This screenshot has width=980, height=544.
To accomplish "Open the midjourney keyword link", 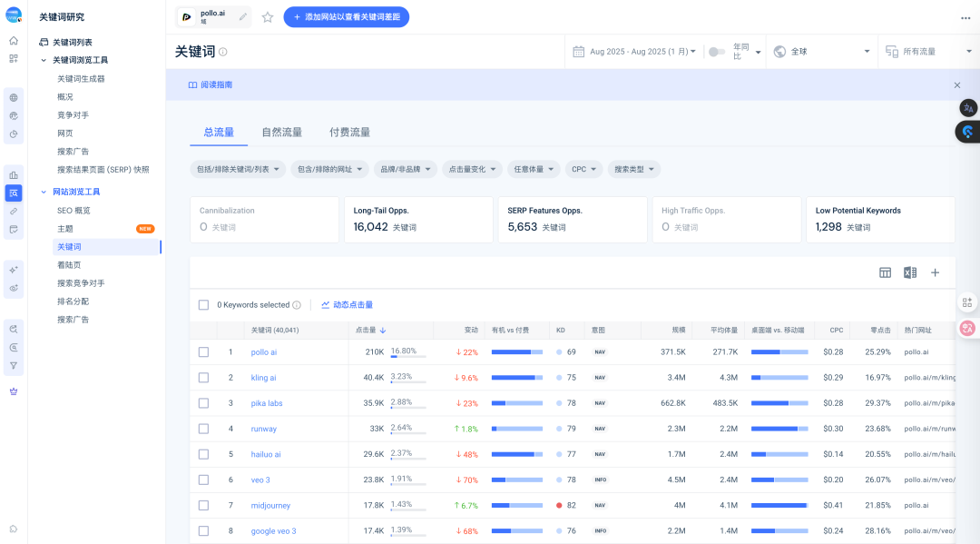I will click(x=270, y=505).
